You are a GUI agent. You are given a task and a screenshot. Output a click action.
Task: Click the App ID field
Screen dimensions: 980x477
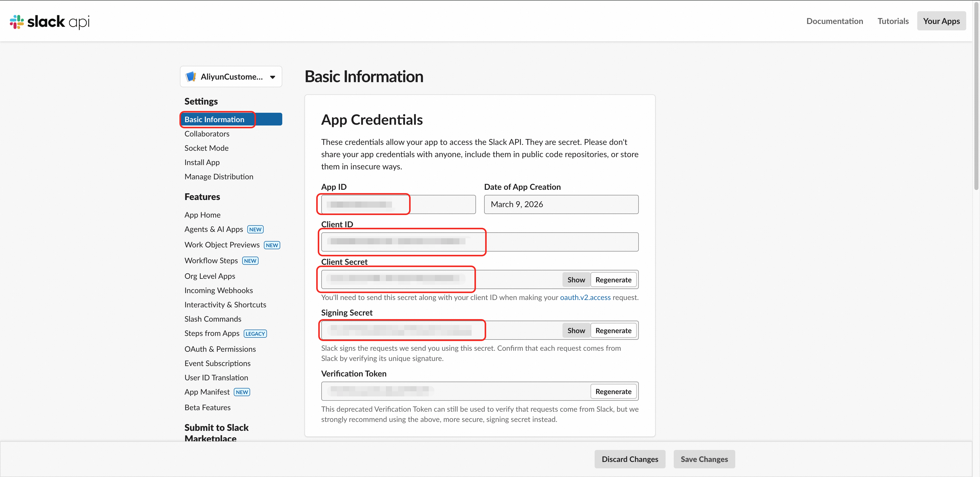pos(398,204)
